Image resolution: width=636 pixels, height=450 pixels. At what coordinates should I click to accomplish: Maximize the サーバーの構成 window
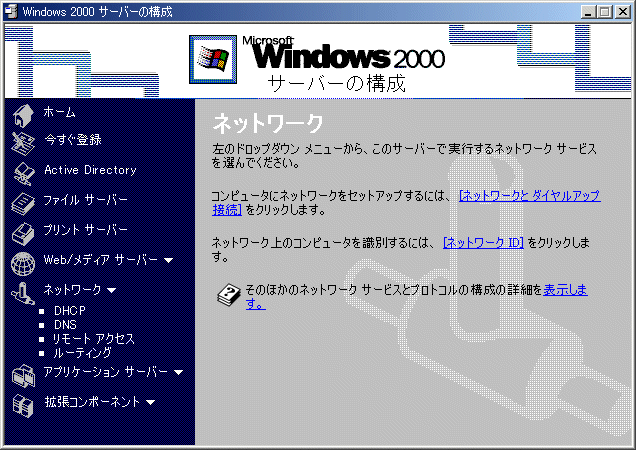(604, 12)
